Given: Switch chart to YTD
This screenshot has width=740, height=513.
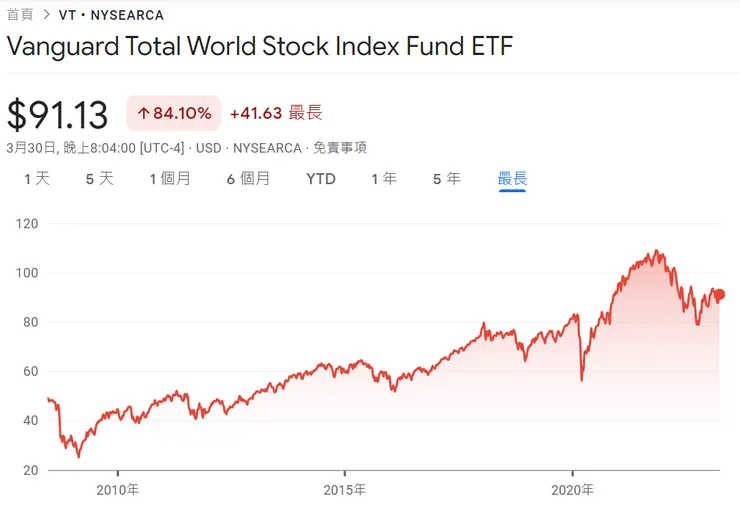Looking at the screenshot, I should click(x=321, y=179).
